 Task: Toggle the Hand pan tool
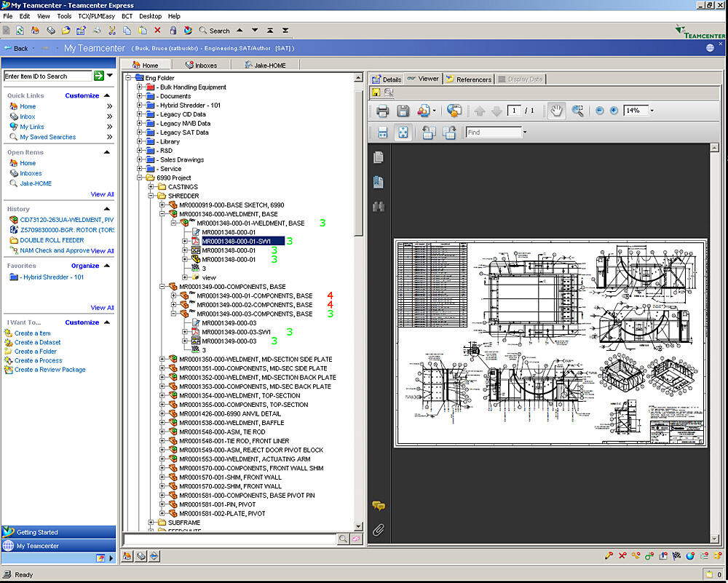(x=556, y=111)
